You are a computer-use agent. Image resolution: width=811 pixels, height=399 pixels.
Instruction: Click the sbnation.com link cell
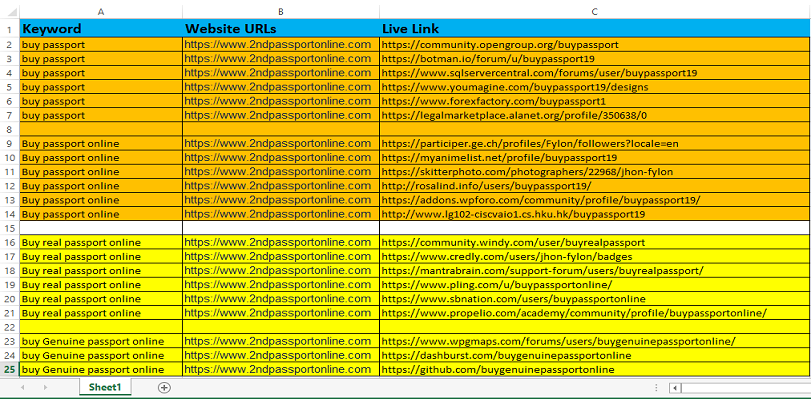[x=595, y=299]
